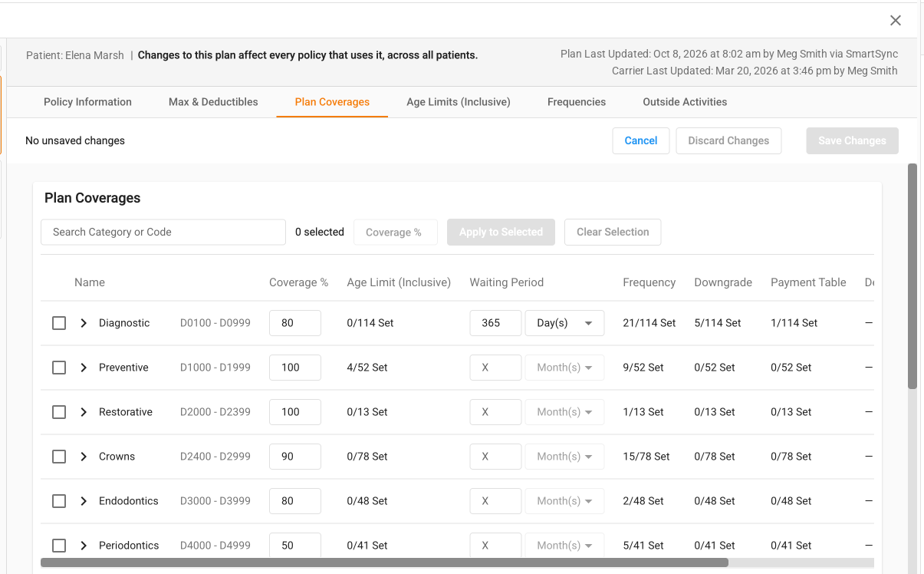Click Apply to Selected button
The width and height of the screenshot is (924, 574).
pos(501,232)
